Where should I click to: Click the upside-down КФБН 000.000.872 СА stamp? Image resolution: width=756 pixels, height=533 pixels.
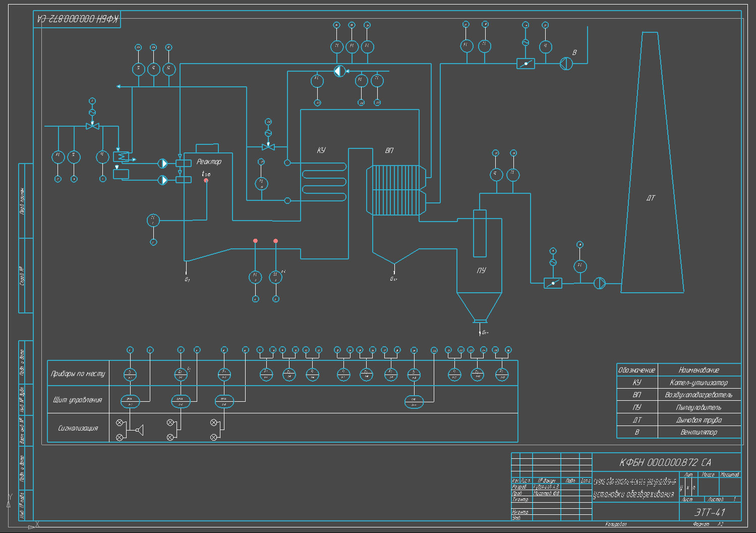point(77,19)
